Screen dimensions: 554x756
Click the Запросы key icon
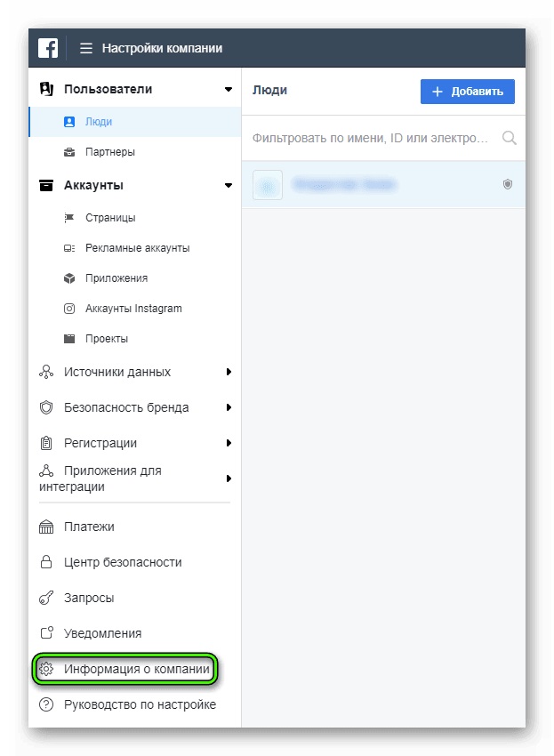[x=47, y=598]
